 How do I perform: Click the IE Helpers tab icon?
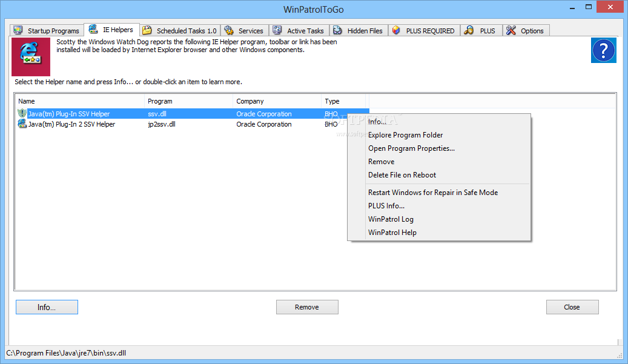[93, 29]
